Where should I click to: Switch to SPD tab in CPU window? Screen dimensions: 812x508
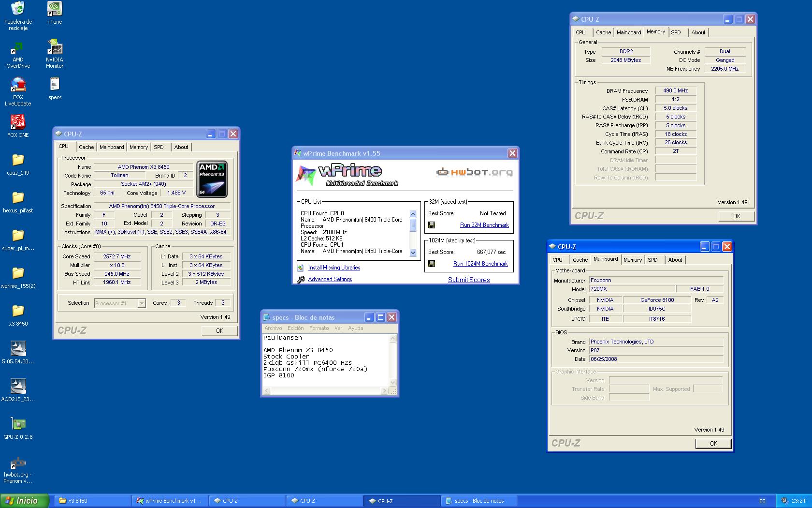(x=159, y=147)
